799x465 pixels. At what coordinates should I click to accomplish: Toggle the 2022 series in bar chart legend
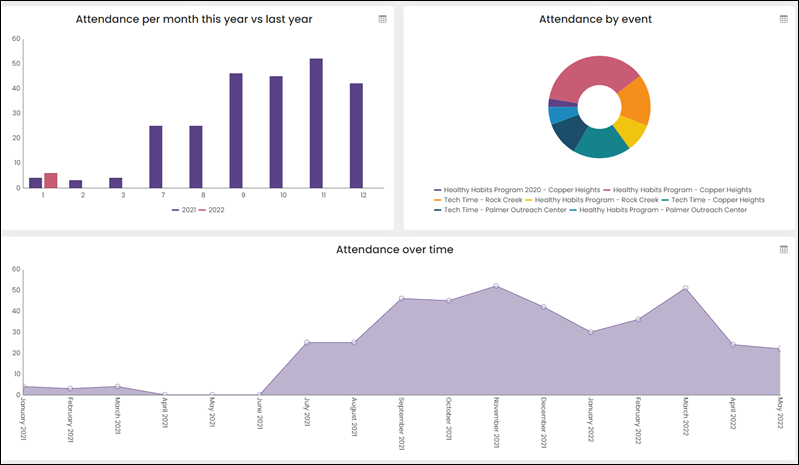[211, 210]
